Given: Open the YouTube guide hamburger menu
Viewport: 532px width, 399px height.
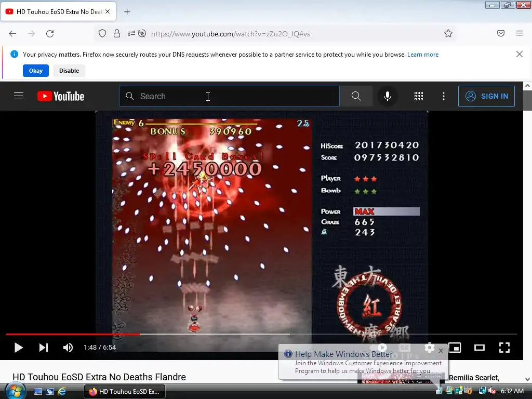Looking at the screenshot, I should (19, 96).
